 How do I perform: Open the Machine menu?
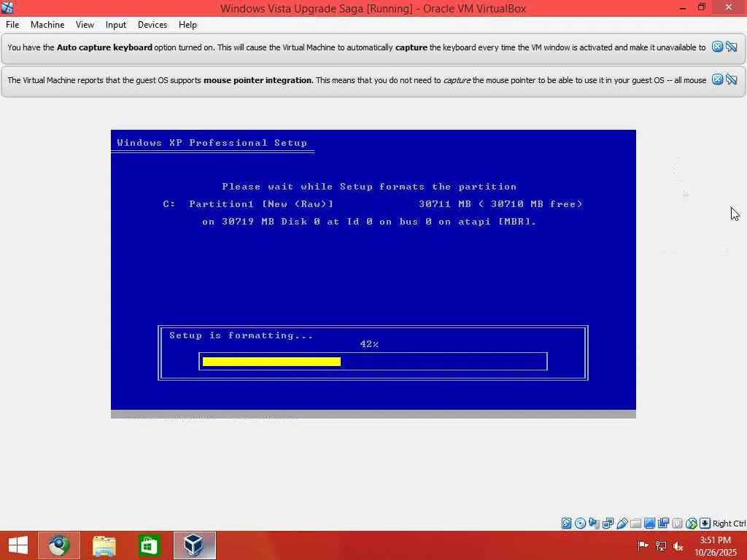point(47,25)
